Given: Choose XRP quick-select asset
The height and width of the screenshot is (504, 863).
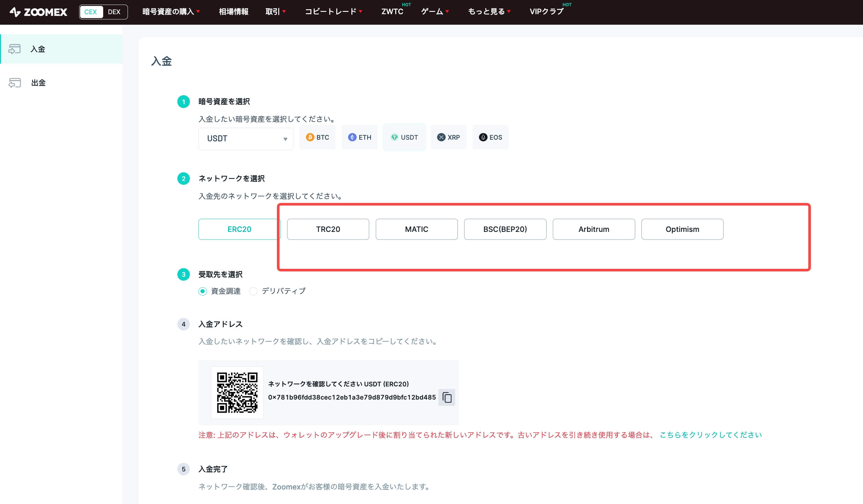Looking at the screenshot, I should point(448,137).
